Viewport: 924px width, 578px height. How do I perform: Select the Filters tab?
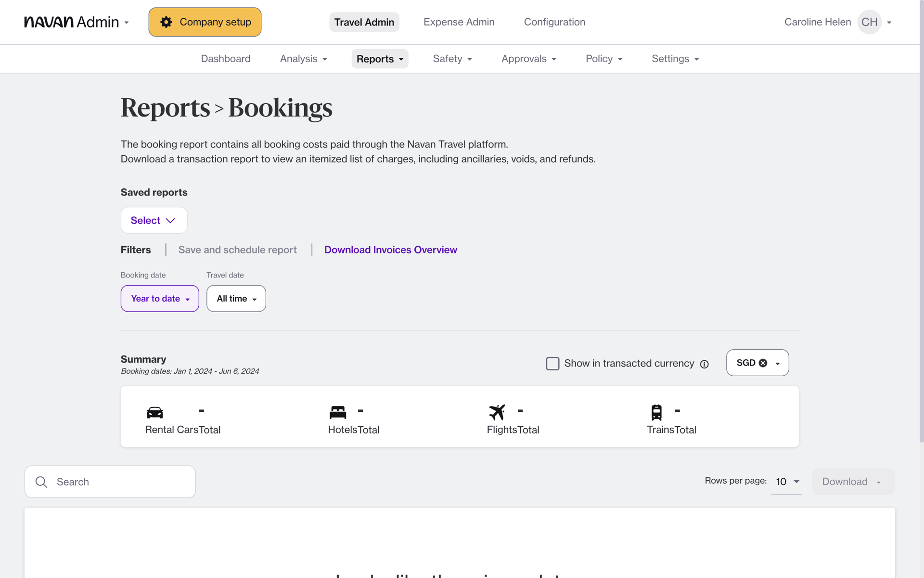(x=136, y=250)
